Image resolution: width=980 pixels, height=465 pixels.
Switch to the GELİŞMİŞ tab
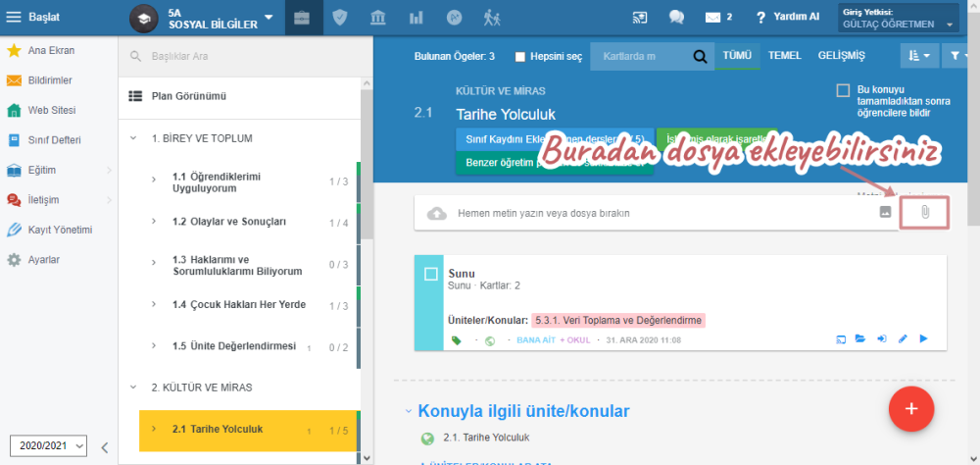842,56
